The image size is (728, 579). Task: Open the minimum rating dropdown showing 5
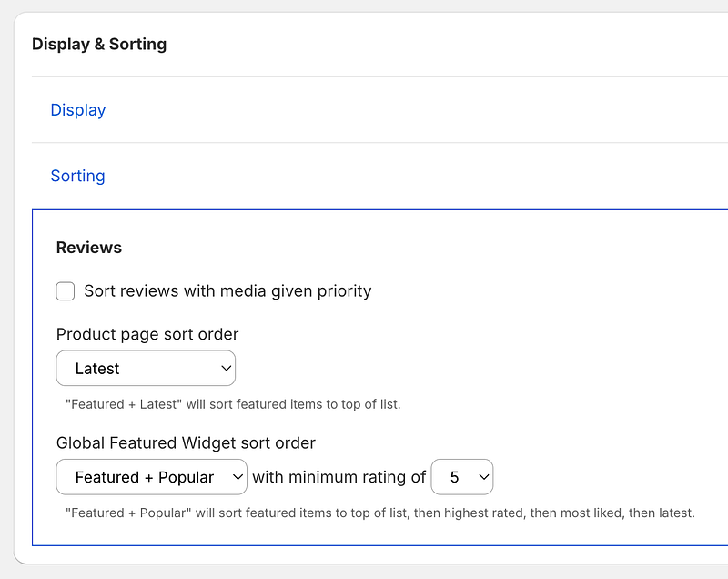pos(461,476)
